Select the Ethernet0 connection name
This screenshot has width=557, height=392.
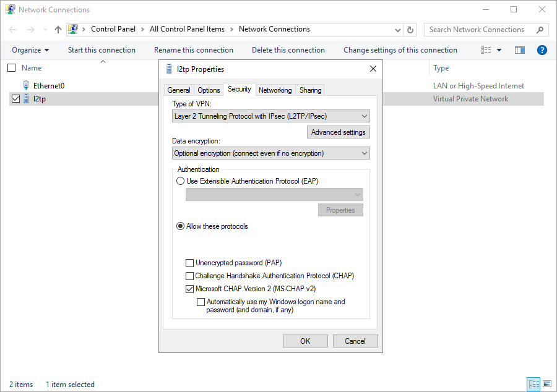(x=49, y=85)
